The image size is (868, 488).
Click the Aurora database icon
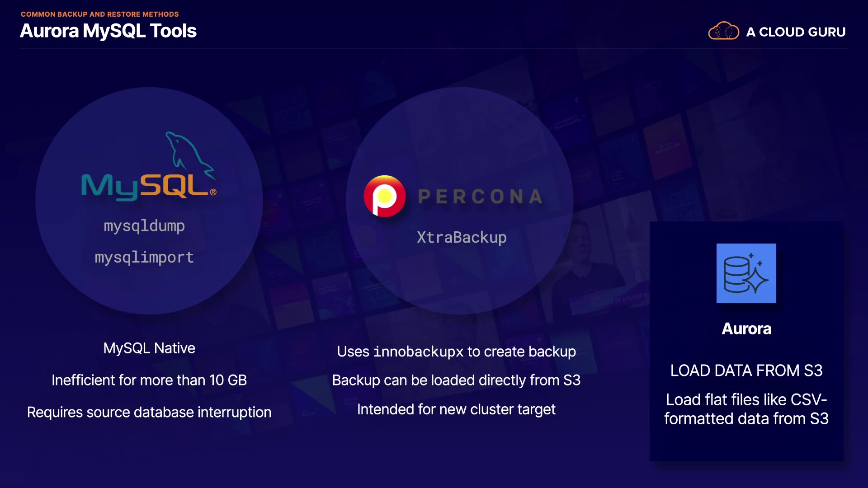coord(746,273)
